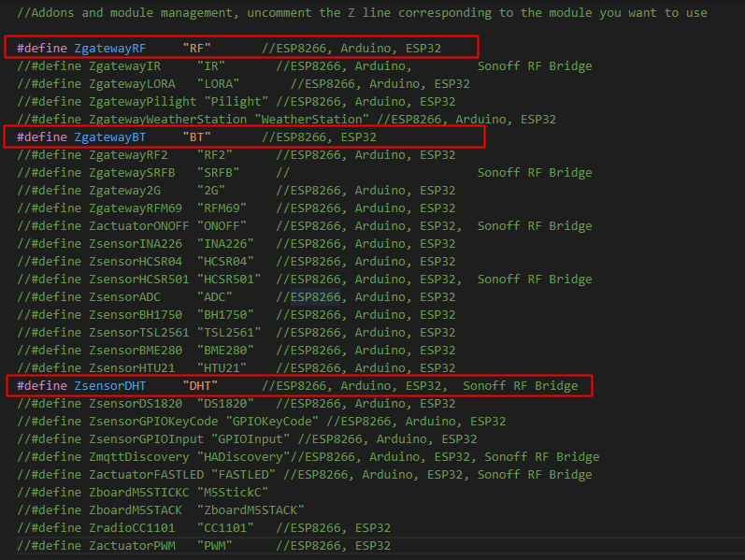Image resolution: width=745 pixels, height=560 pixels.
Task: Click the ZgatewayRF2 commented define
Action: coord(236,154)
